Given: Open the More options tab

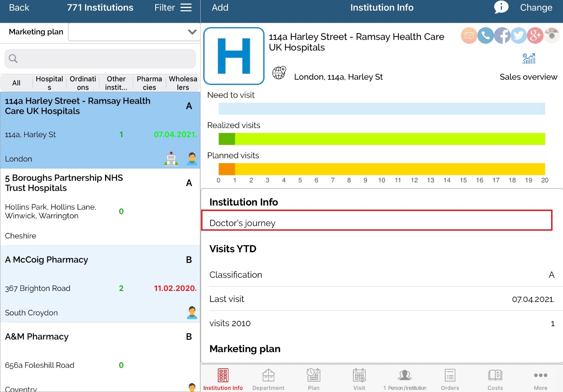Looking at the screenshot, I should click(540, 379).
